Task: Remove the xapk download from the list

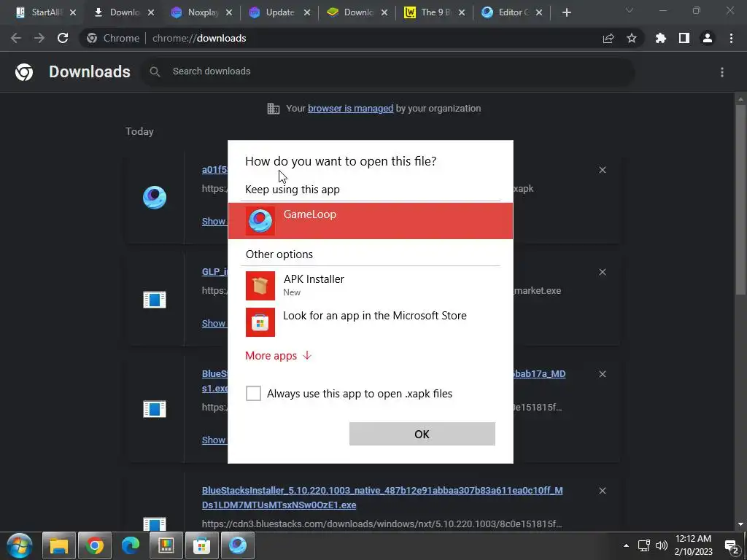Action: tap(603, 170)
